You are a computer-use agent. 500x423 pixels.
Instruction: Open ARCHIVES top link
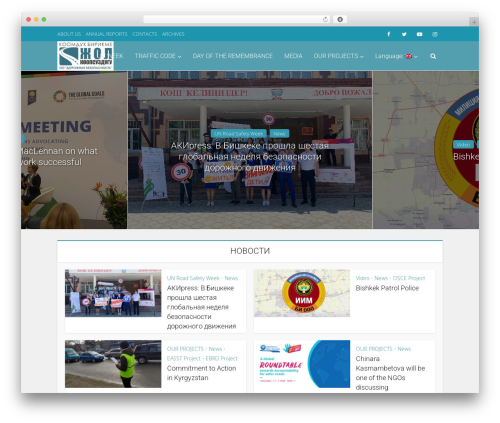pyautogui.click(x=173, y=34)
